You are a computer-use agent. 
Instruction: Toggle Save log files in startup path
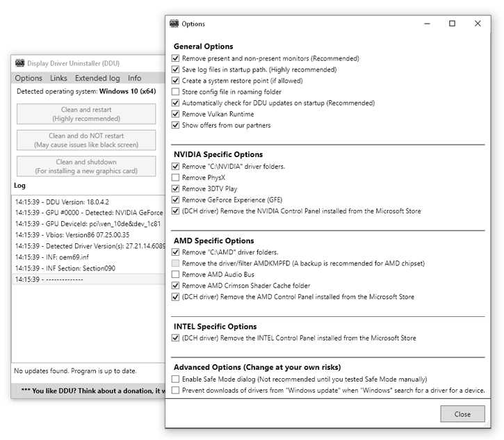pyautogui.click(x=175, y=70)
